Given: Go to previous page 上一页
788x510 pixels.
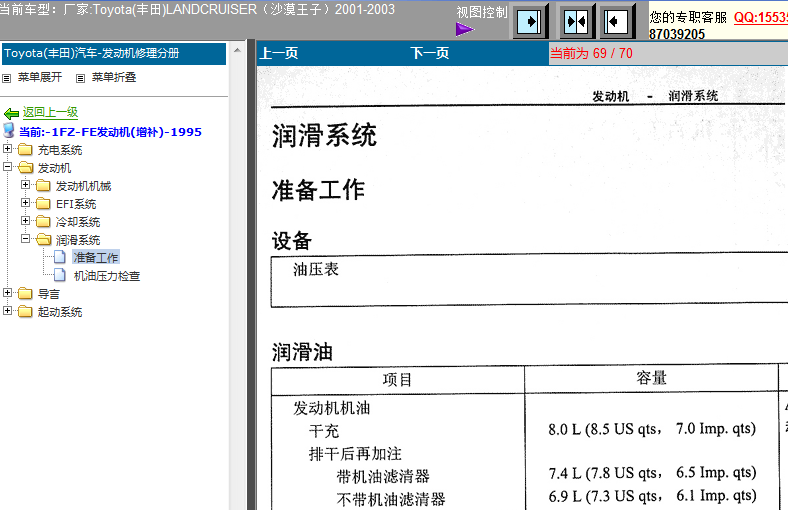Looking at the screenshot, I should click(279, 53).
